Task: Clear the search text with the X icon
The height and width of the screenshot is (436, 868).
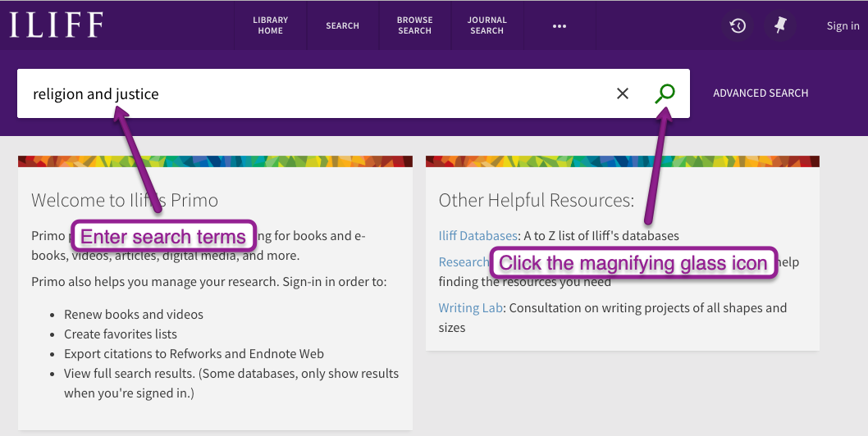Action: coord(623,93)
